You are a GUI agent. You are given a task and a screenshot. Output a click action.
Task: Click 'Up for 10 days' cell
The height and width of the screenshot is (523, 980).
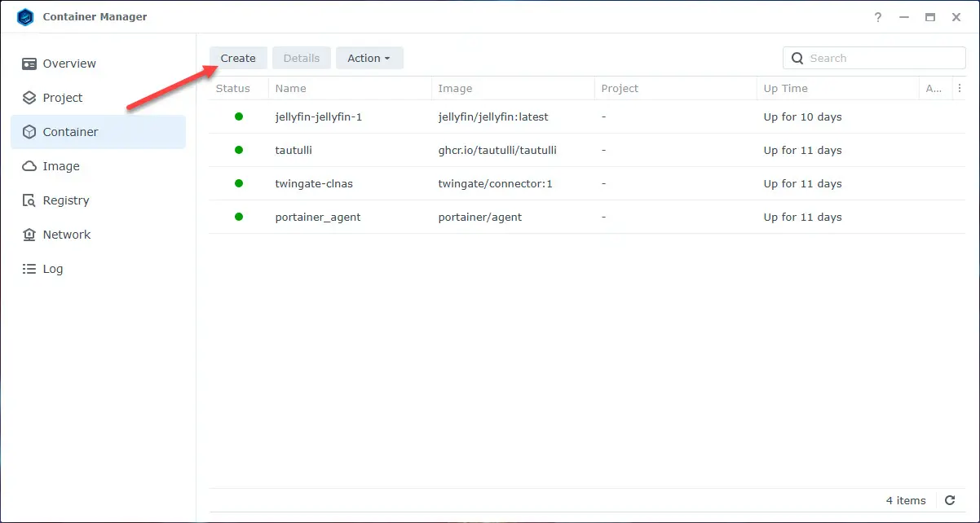pyautogui.click(x=803, y=116)
